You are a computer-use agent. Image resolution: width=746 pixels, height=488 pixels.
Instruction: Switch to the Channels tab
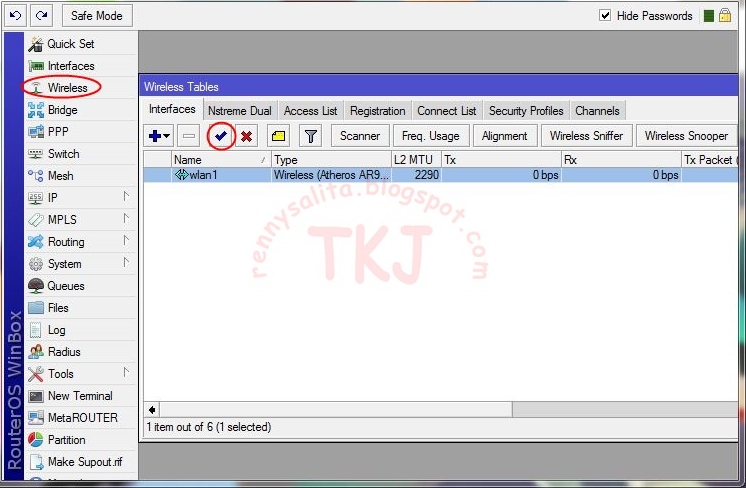point(597,111)
